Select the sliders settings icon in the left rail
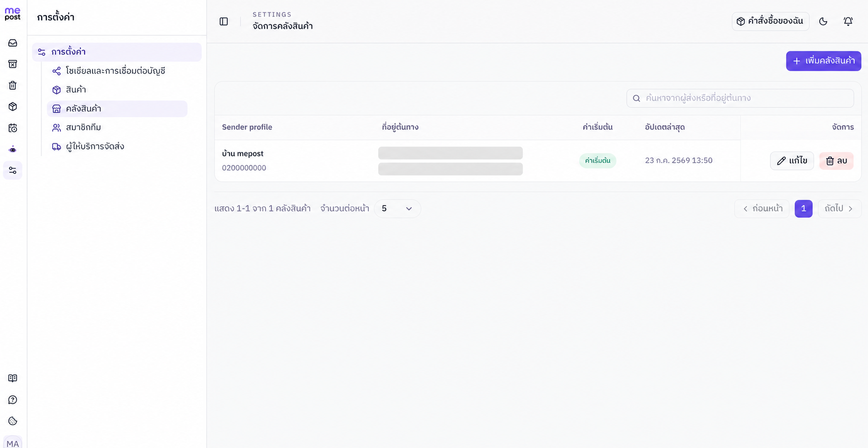 [x=13, y=171]
